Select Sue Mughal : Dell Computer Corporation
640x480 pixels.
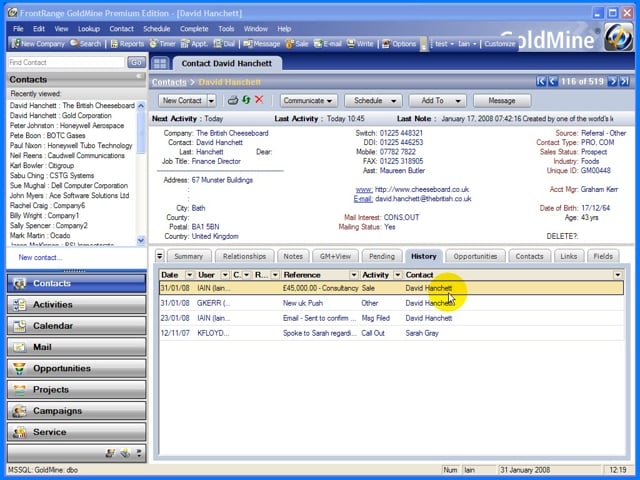pyautogui.click(x=69, y=185)
